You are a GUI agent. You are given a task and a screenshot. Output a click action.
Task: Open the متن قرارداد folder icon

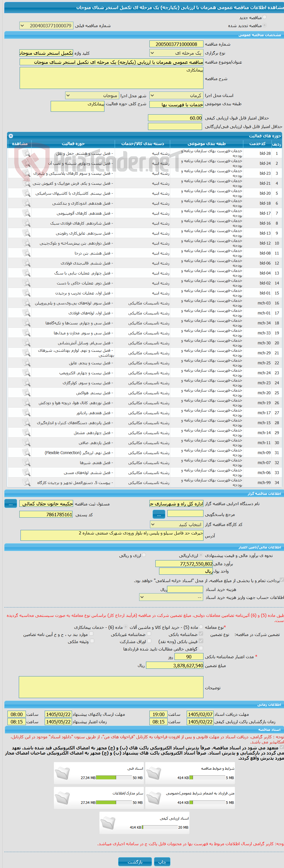coord(153,798)
